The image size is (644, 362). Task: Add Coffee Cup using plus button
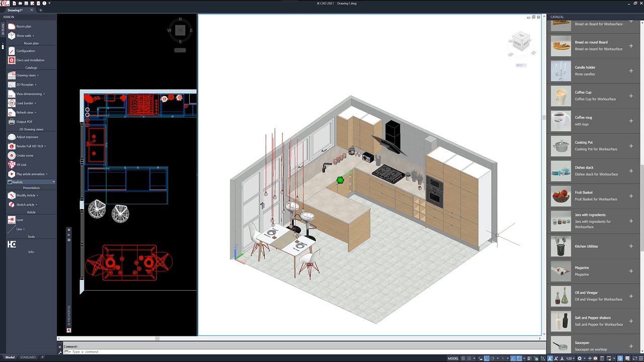(x=631, y=96)
